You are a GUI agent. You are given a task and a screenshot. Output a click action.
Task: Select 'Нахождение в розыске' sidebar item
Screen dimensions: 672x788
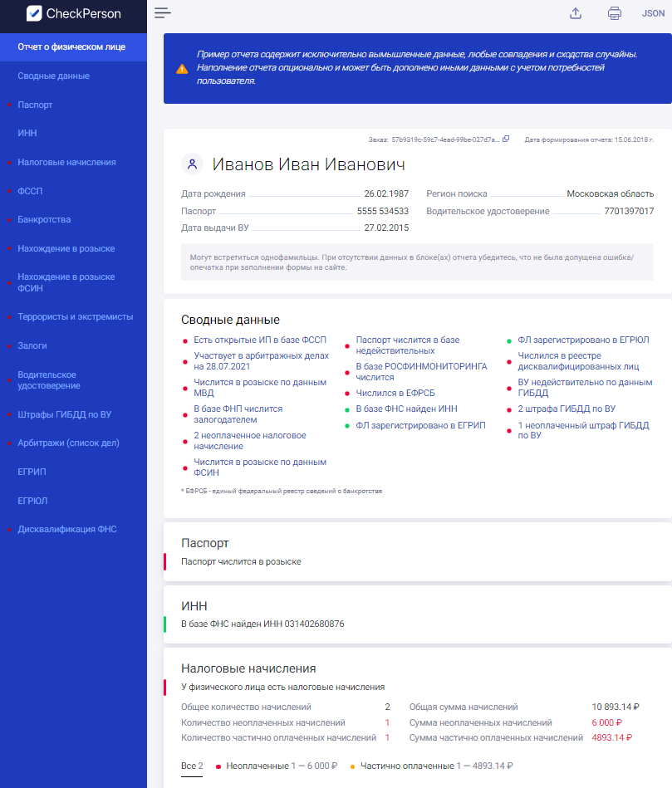pyautogui.click(x=66, y=249)
